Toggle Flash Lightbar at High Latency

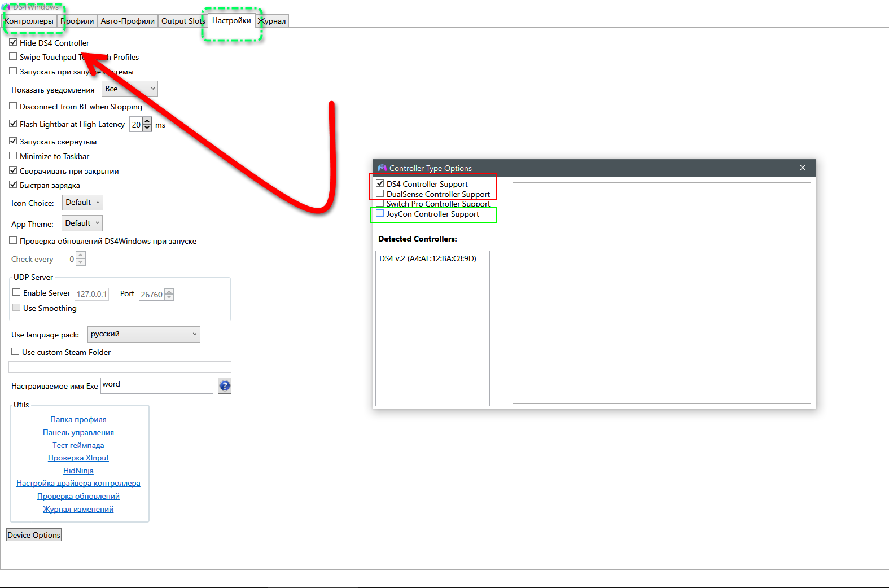[13, 124]
